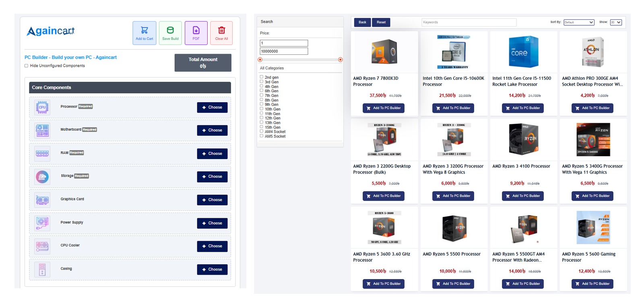This screenshot has width=644, height=302.
Task: Click the Reset button
Action: click(381, 22)
